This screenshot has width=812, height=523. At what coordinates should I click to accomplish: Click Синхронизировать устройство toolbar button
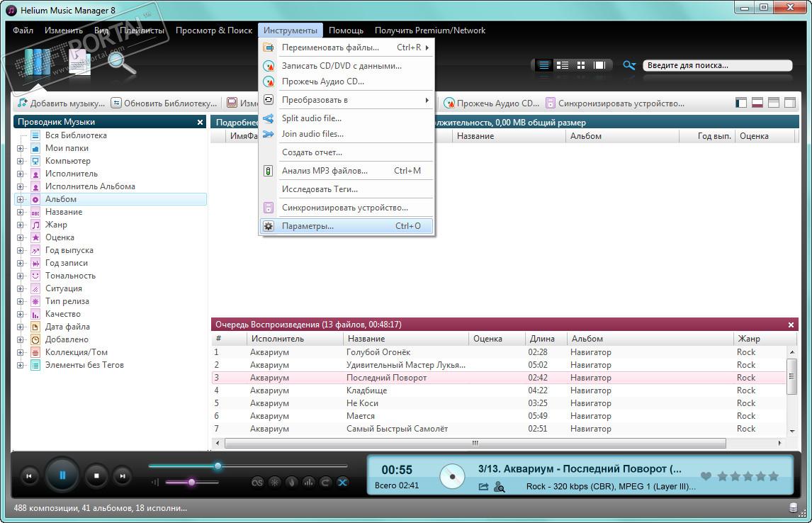click(x=615, y=103)
